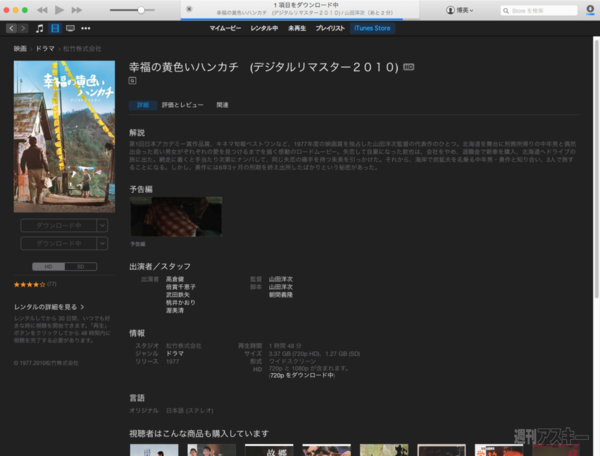Expand the second download button's dropdown arrow

pyautogui.click(x=102, y=243)
